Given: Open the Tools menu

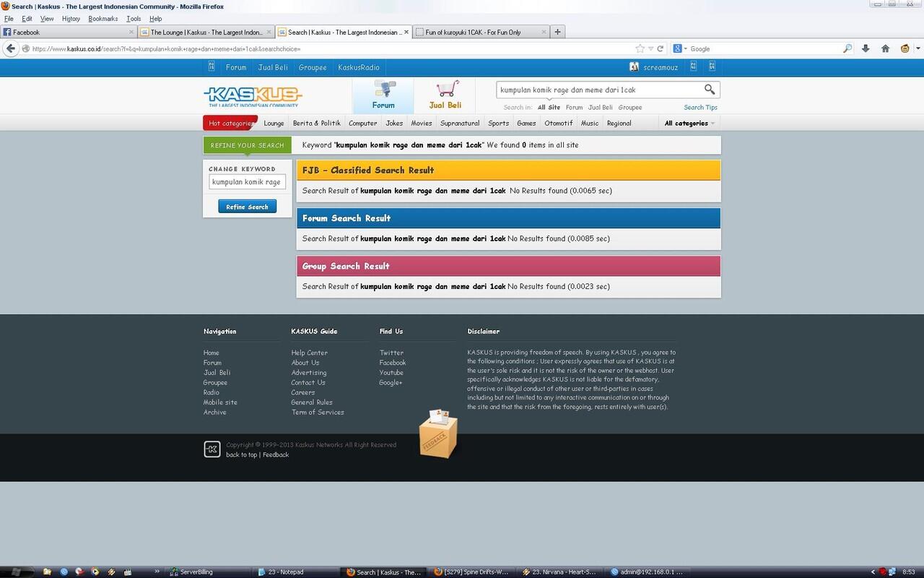Looking at the screenshot, I should (134, 19).
